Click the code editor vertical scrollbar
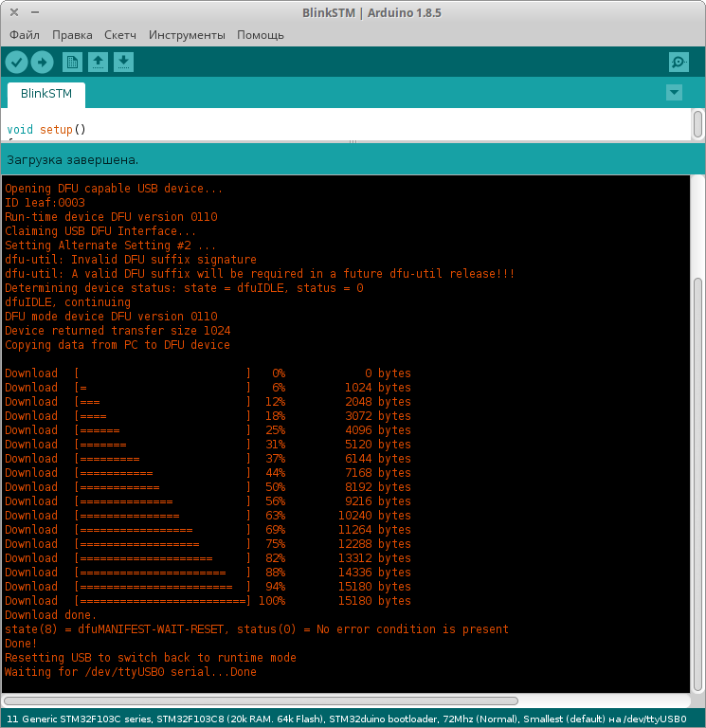Image resolution: width=706 pixels, height=728 pixels. tap(697, 124)
